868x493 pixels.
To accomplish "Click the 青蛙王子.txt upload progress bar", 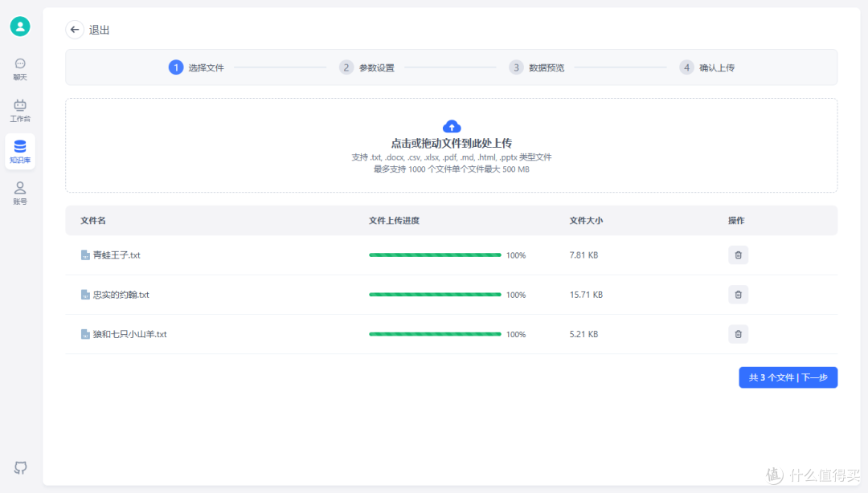I will [435, 255].
